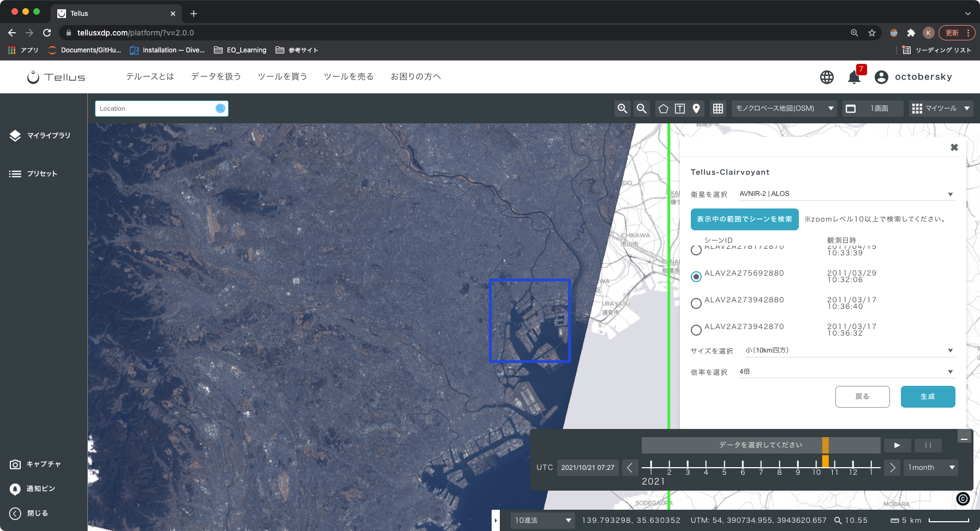Open 通知ピン notification pin
The width and height of the screenshot is (980, 531).
click(32, 488)
